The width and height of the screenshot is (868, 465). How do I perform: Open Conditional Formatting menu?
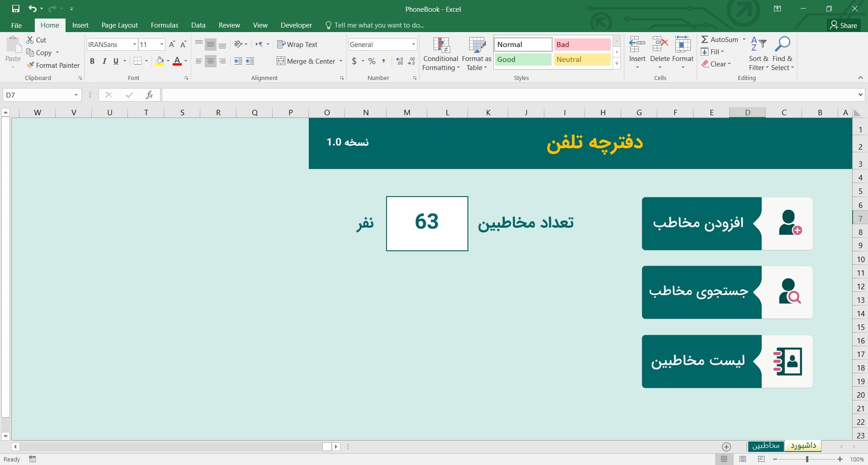441,54
